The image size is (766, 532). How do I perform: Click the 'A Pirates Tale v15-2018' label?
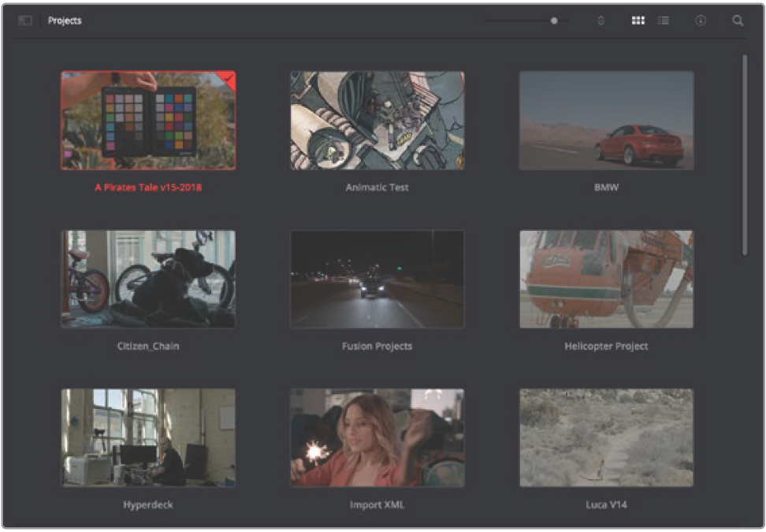click(x=148, y=187)
